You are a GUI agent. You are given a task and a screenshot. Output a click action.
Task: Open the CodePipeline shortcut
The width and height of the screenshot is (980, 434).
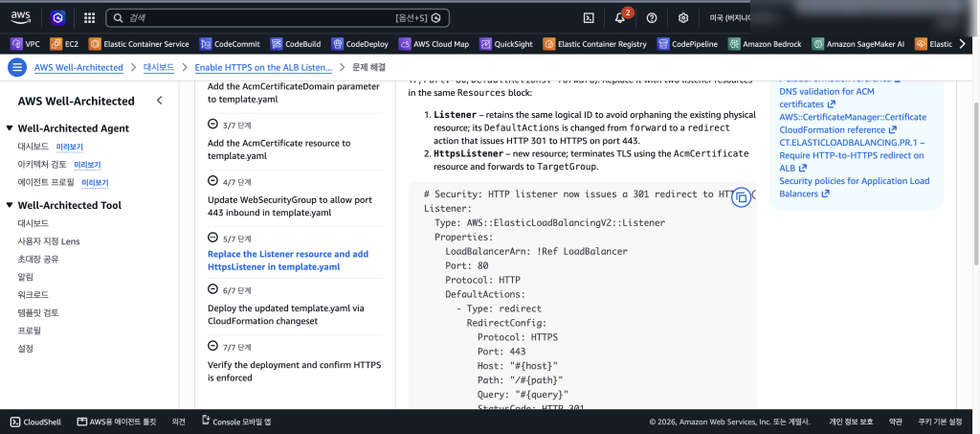pyautogui.click(x=687, y=44)
